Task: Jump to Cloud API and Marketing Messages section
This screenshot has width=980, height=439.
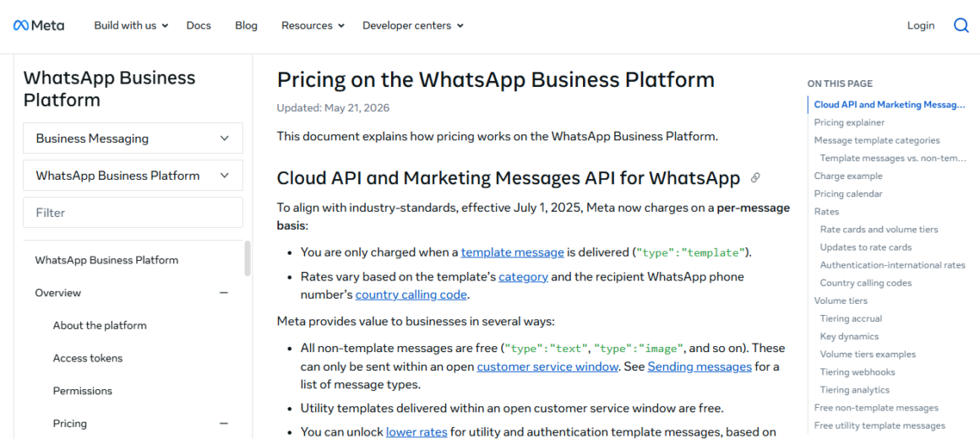Action: point(890,105)
